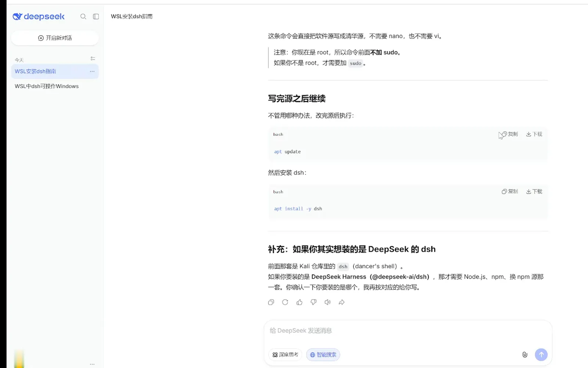This screenshot has width=588, height=368.
Task: Open the WSL中dsh可操作Windows conversation
Action: [55, 86]
